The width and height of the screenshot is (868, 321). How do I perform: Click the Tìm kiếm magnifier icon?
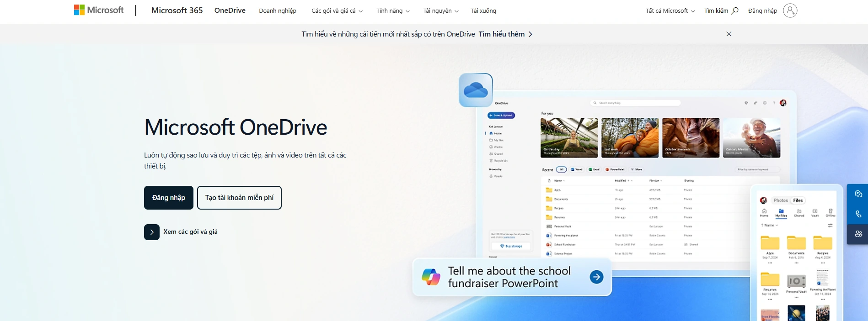(735, 11)
